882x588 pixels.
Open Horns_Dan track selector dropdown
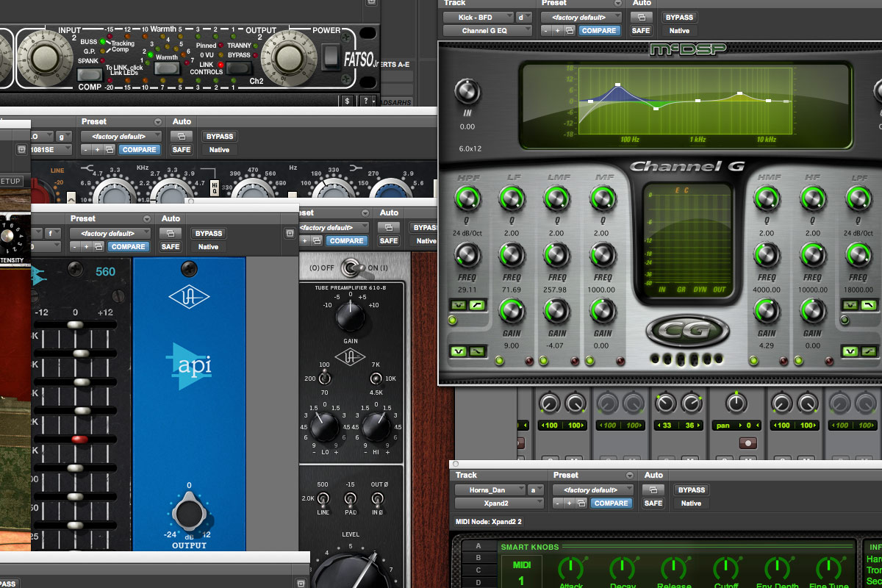pyautogui.click(x=489, y=490)
